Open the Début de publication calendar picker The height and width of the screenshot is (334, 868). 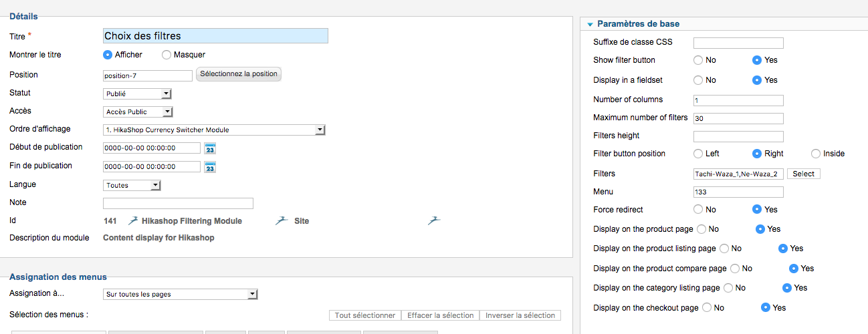pos(210,148)
